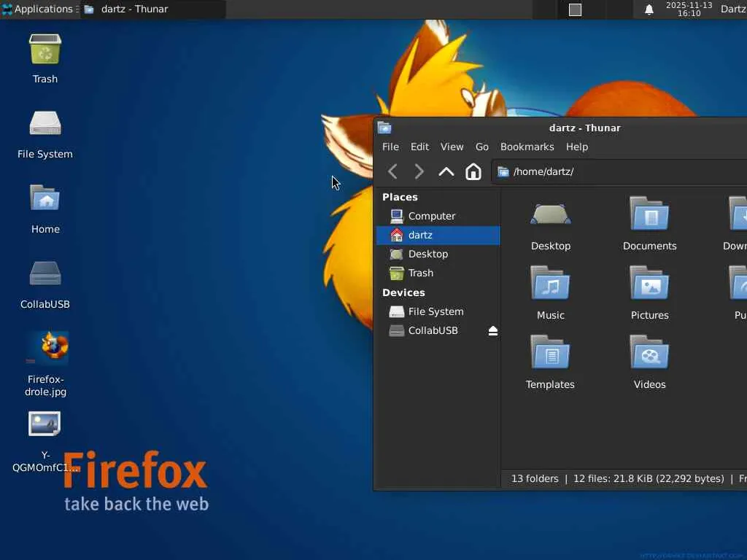
Task: Go forward in Thunar navigation
Action: (419, 171)
